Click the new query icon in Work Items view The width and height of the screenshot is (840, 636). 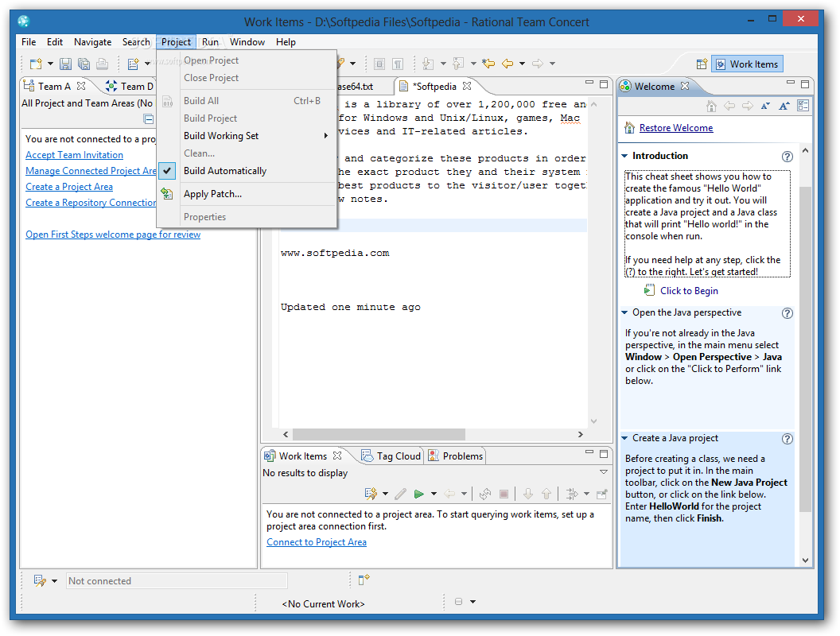[371, 494]
